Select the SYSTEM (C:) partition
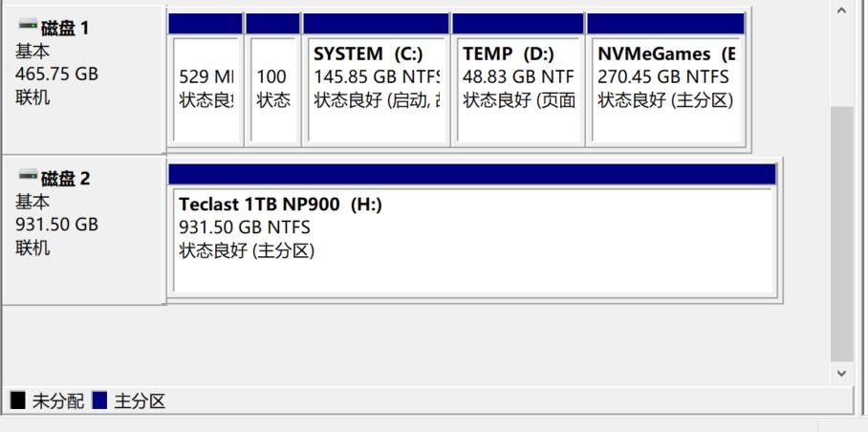This screenshot has height=432, width=868. (x=376, y=91)
